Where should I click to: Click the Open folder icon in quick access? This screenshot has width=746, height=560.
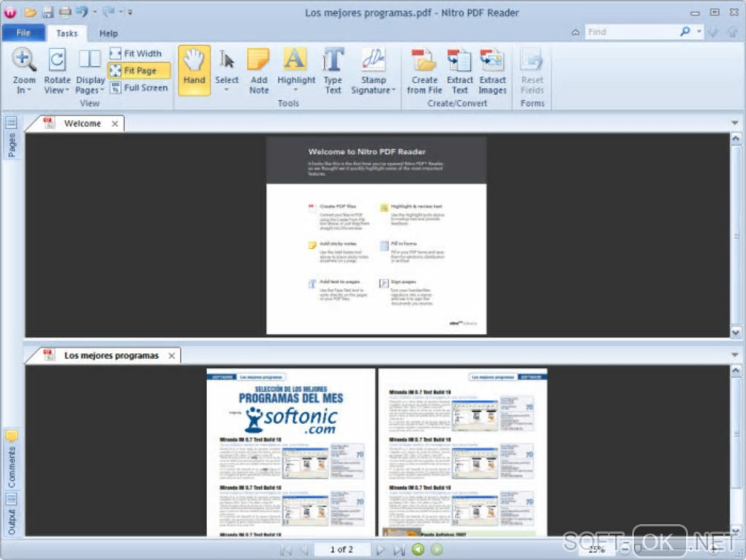31,12
